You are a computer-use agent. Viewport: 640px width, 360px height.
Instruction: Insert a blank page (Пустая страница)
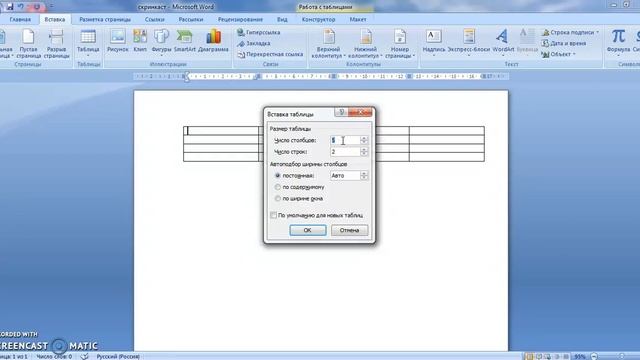click(x=28, y=44)
